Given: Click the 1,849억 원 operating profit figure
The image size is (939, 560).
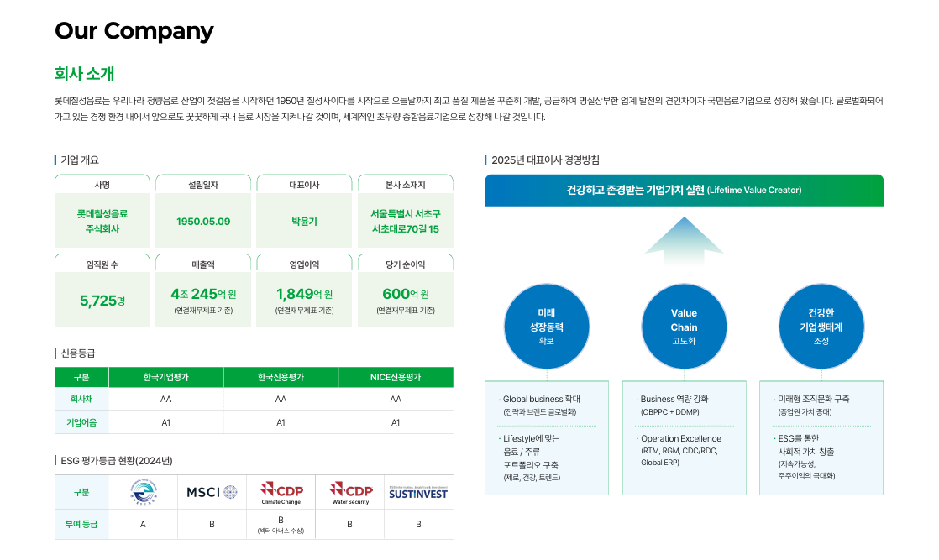Looking at the screenshot, I should (x=304, y=294).
